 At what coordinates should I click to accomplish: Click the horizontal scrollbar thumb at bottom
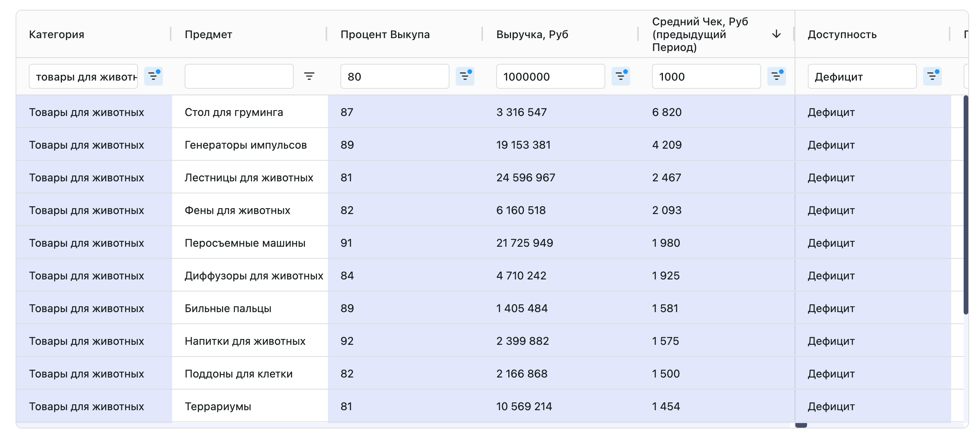coord(801,425)
